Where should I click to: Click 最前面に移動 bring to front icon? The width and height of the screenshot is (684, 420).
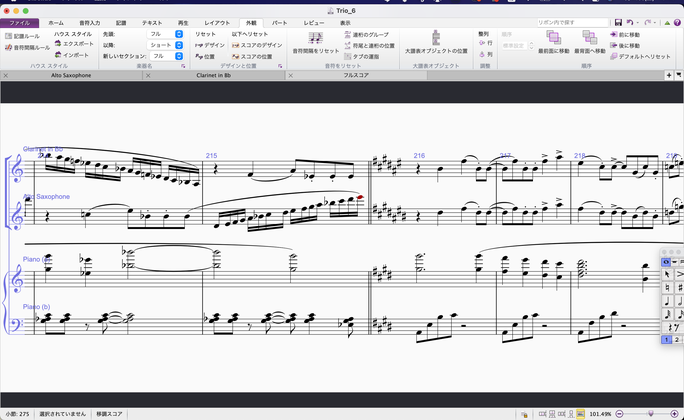(x=554, y=38)
